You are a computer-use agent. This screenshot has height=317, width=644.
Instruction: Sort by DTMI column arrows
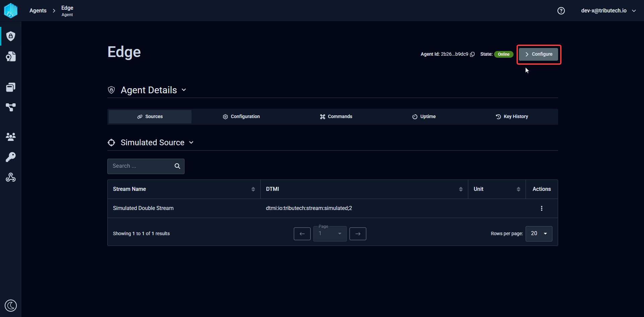pos(461,189)
